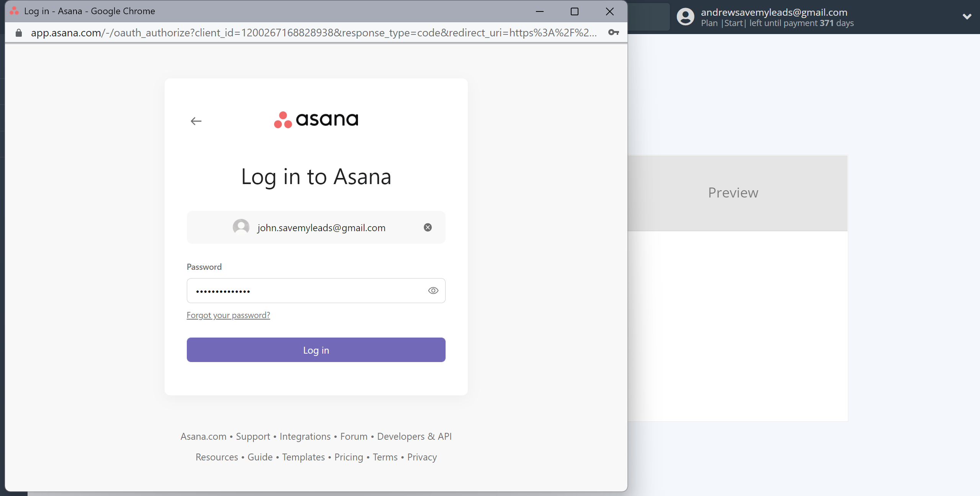The height and width of the screenshot is (496, 980).
Task: Open Forum footer link
Action: 354,437
